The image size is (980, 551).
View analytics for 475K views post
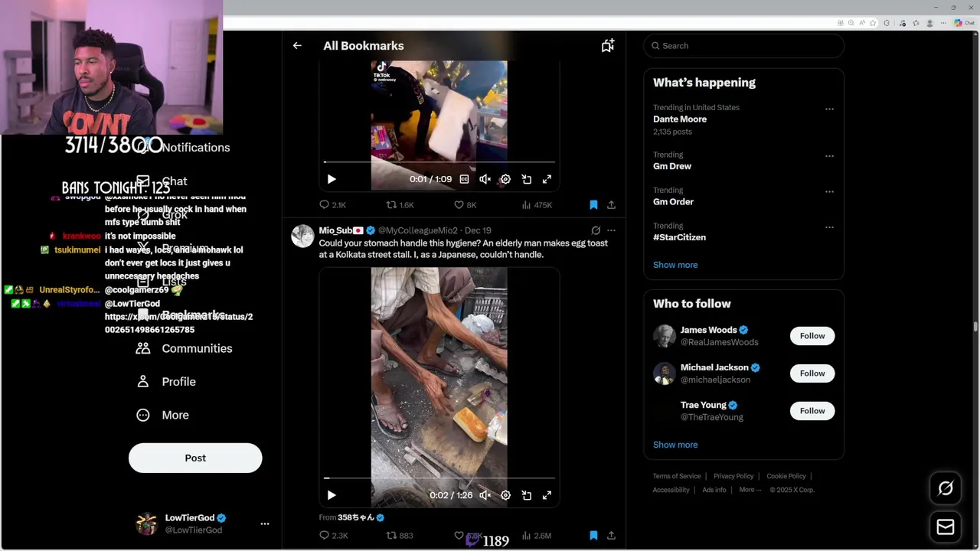click(537, 205)
